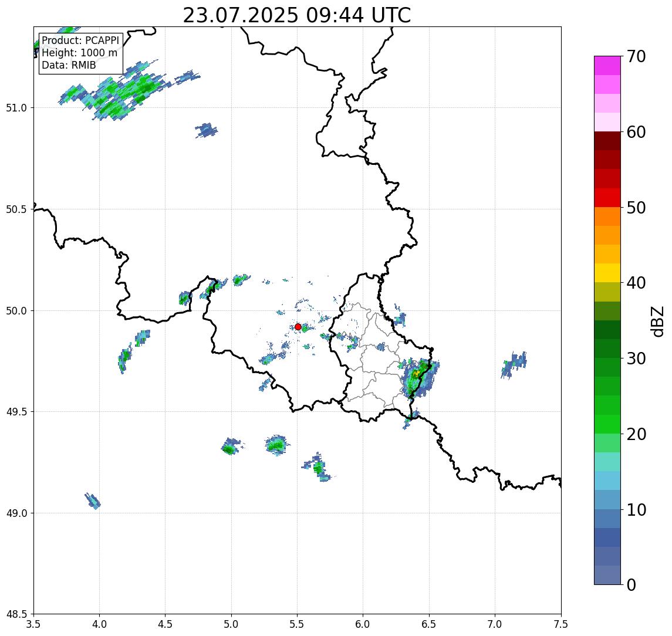Click the red station marker dot

coord(298,327)
